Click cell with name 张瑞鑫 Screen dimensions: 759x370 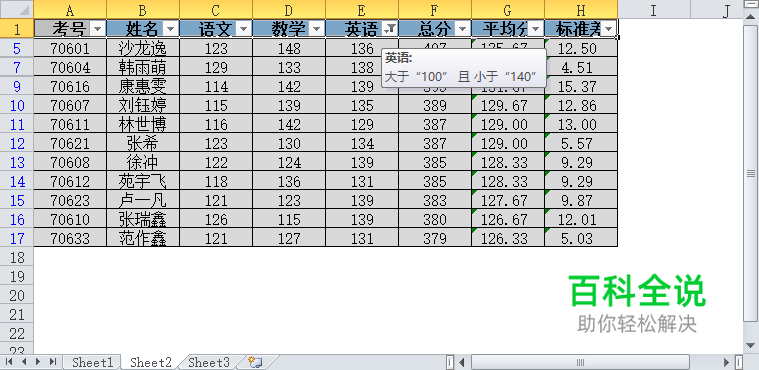[x=143, y=219]
